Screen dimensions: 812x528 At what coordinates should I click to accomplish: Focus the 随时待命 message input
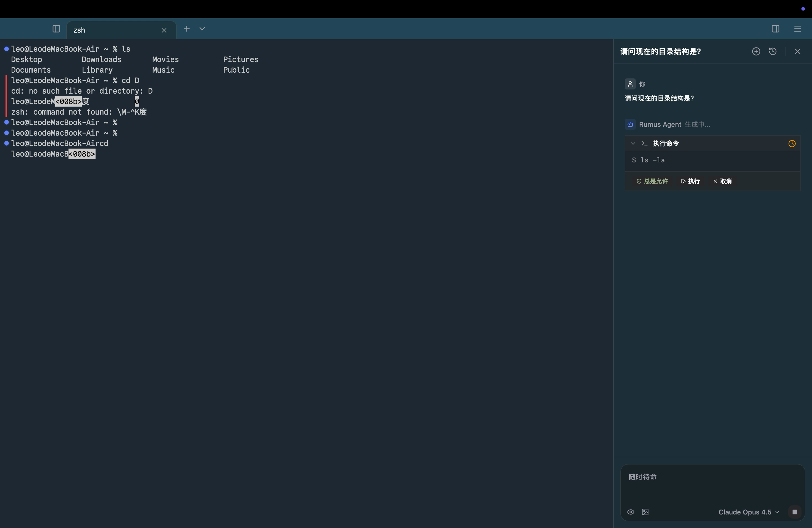coord(712,484)
